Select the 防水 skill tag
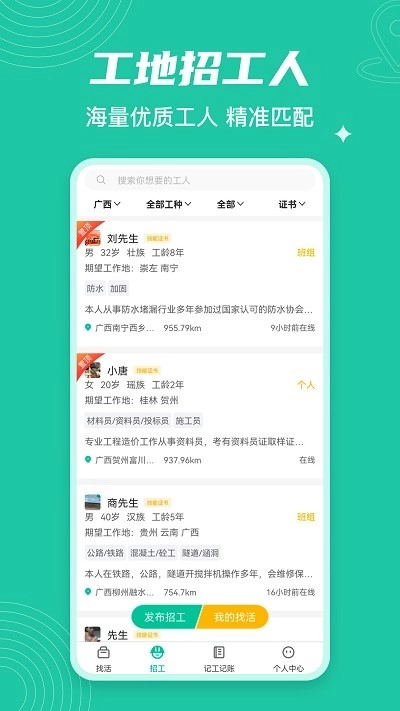 (x=95, y=288)
